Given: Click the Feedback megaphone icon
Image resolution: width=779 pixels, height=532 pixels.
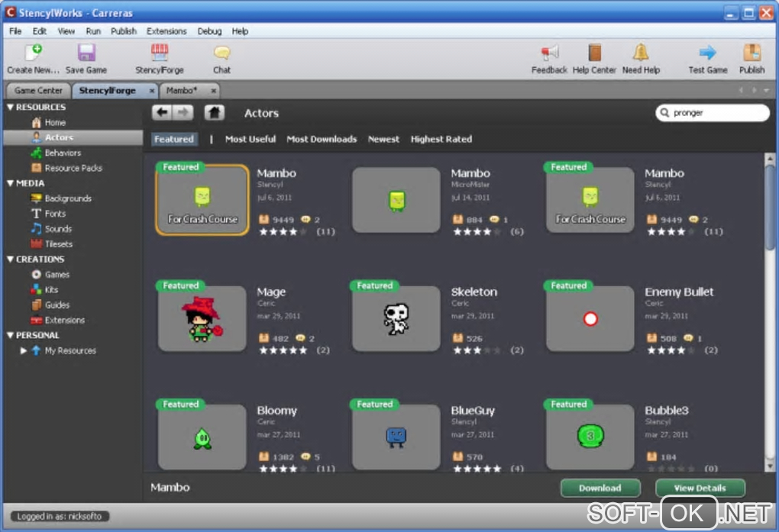Looking at the screenshot, I should pyautogui.click(x=549, y=53).
